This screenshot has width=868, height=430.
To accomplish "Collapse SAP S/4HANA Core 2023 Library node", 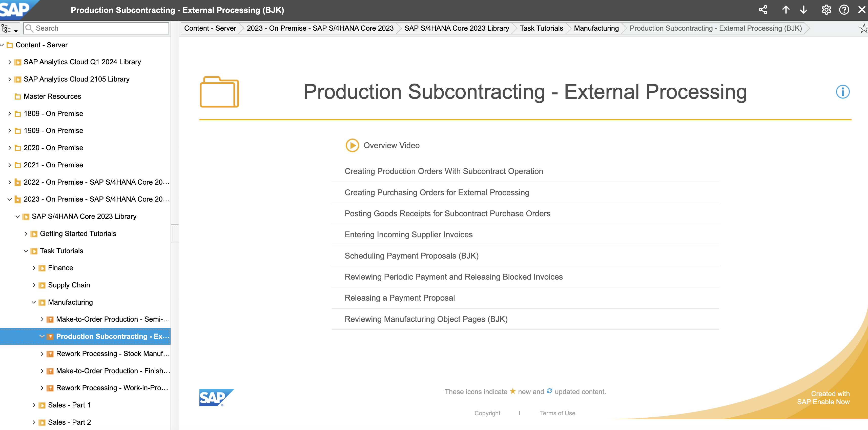I will 17,217.
